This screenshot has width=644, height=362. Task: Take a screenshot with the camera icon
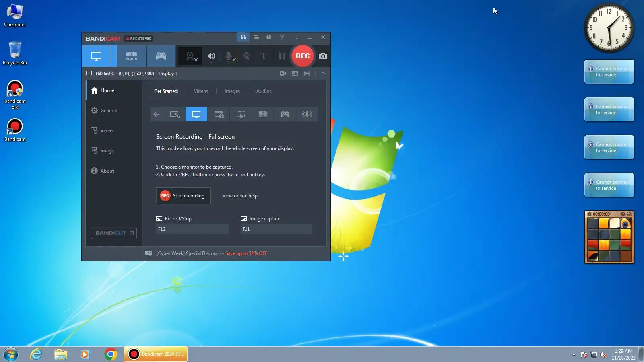[x=323, y=56]
